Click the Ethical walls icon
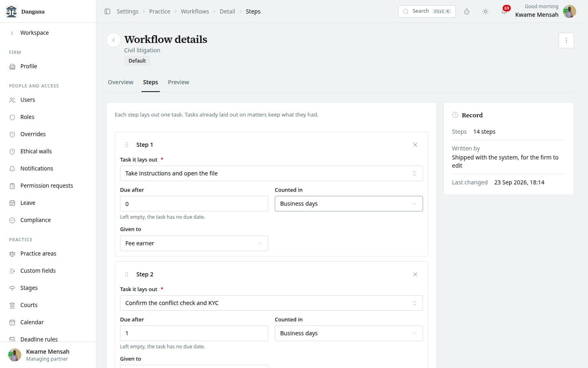 [x=12, y=151]
